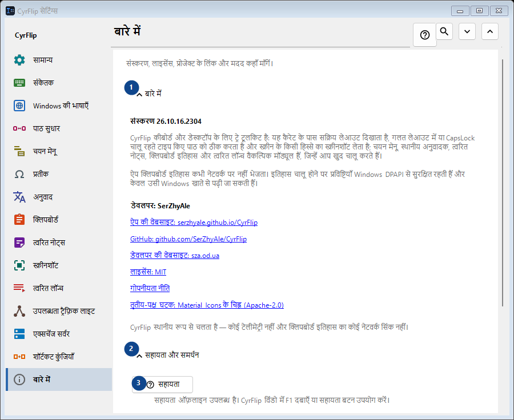Open the क्लिपबोर्ड settings page
Screen dimensions: 514x420
click(x=59, y=220)
